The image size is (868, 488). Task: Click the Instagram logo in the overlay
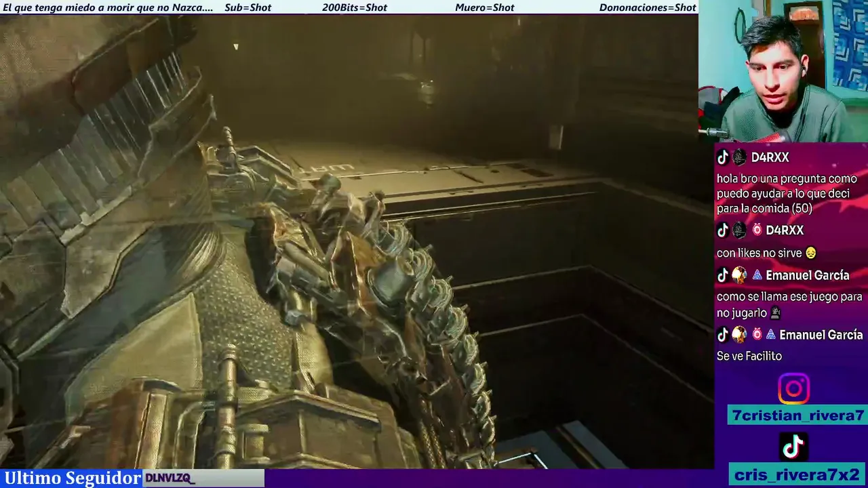(793, 389)
